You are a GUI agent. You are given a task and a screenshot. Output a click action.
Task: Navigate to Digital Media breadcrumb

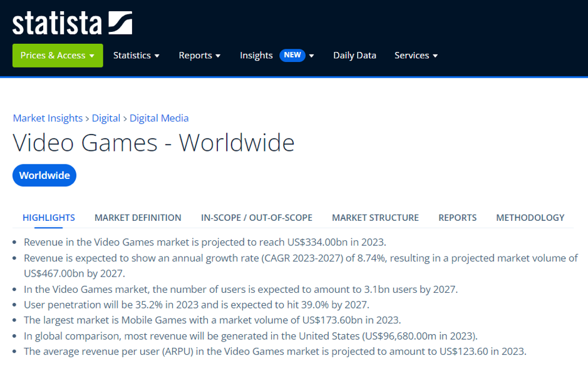pos(159,118)
